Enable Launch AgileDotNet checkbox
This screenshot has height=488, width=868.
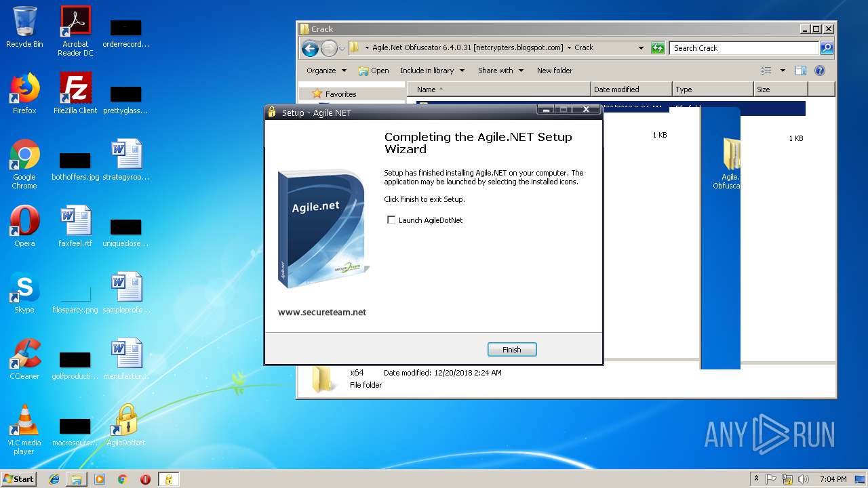[x=391, y=220]
